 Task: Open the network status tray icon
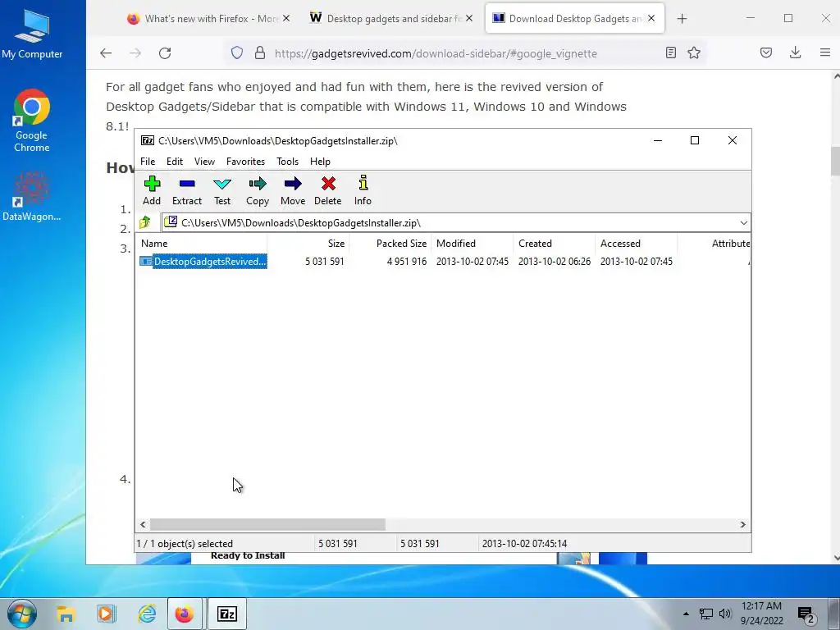click(x=706, y=614)
